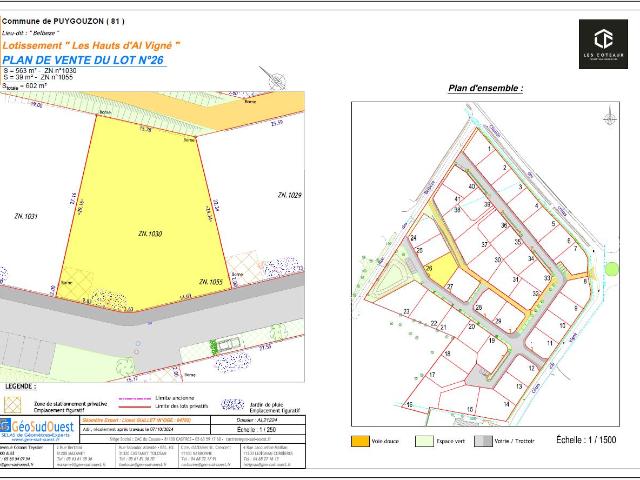Click the north arrow above the lot plan
The width and height of the screenshot is (640, 480).
click(274, 78)
